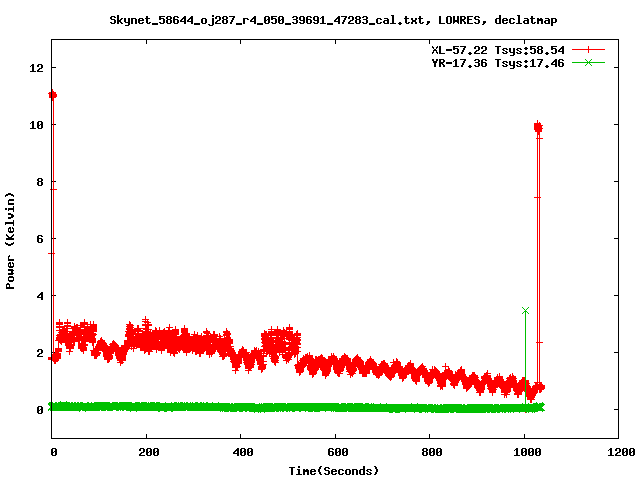The image size is (640, 480).
Task: Click the x-axis tick label 800
Action: point(432,452)
